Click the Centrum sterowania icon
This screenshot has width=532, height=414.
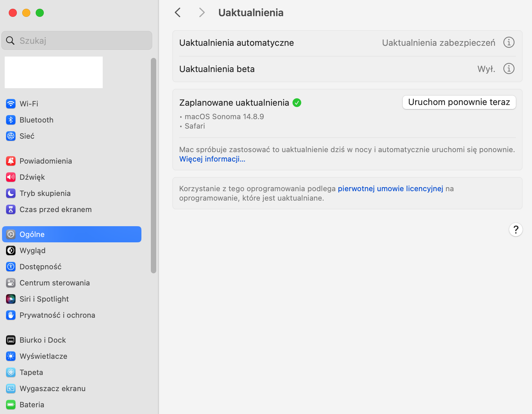(x=11, y=283)
